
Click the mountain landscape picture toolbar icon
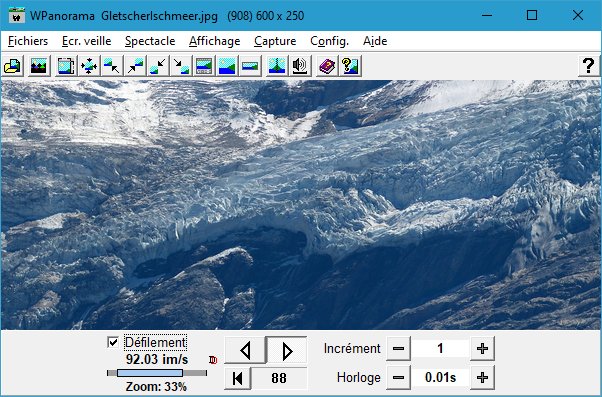click(x=39, y=66)
